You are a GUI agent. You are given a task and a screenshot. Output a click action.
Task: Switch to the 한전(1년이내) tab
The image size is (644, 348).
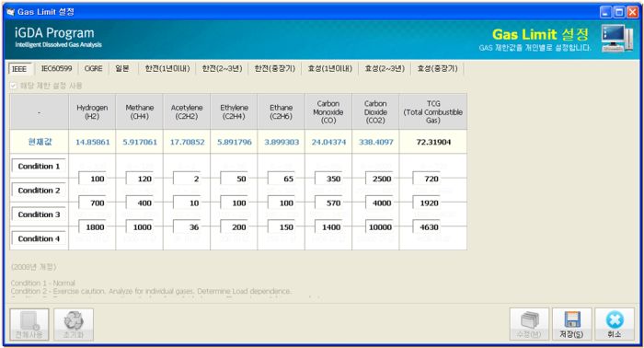(x=167, y=69)
